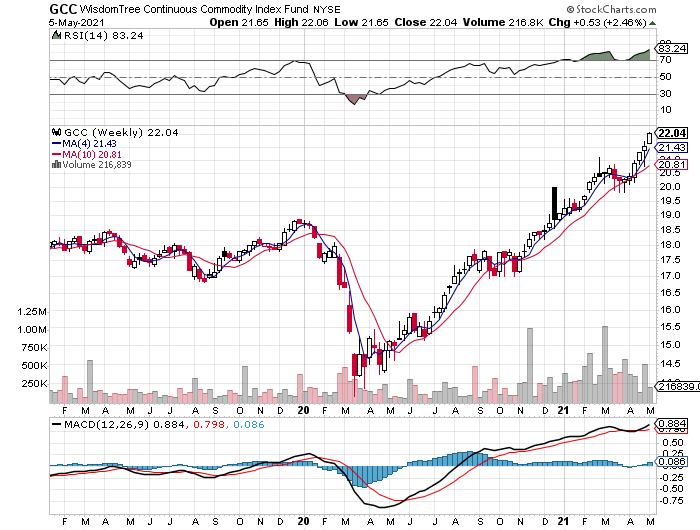Viewport: 700px width, 530px height.
Task: Click the MACD(12,26,9) 0.884 legend label
Action: point(117,424)
